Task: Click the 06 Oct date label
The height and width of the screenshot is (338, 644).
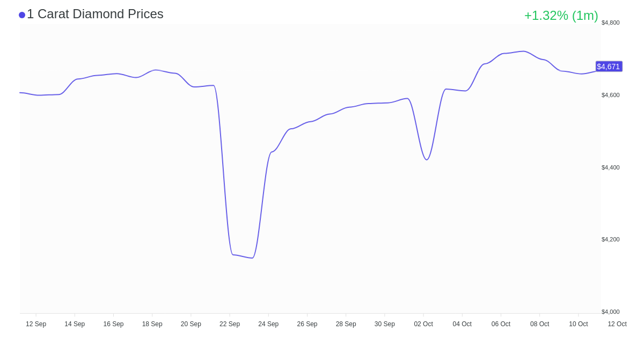Action: pos(501,324)
